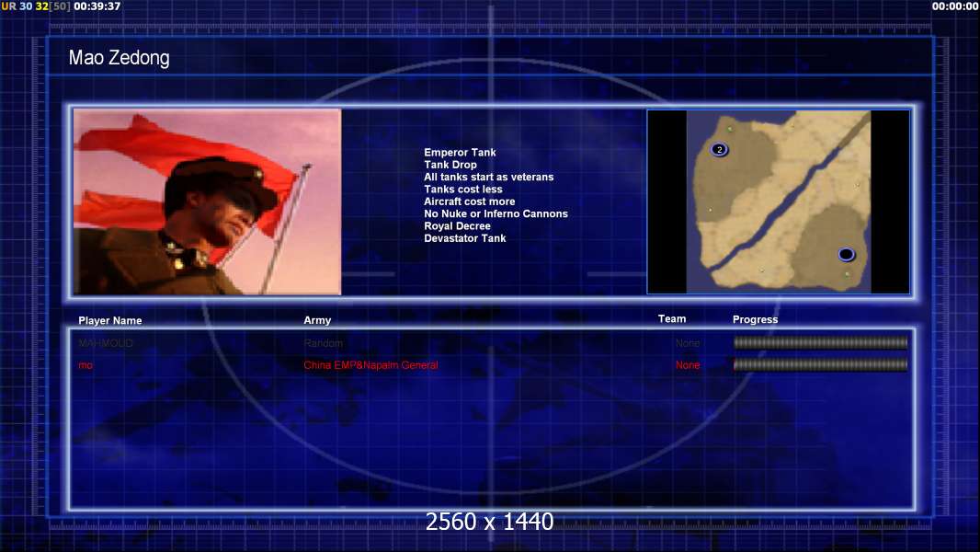
Task: Click the "Random" army entry
Action: point(323,343)
